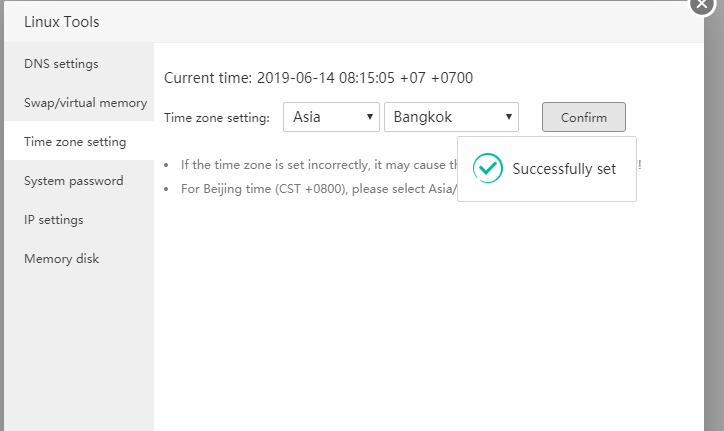
Task: Open the Bangkok city dropdown
Action: [451, 117]
